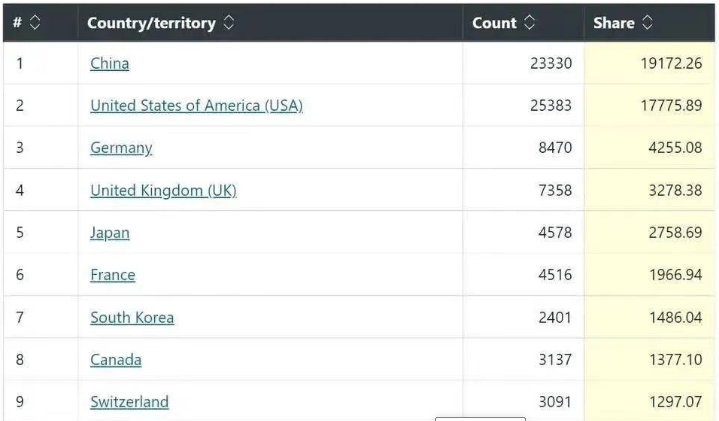Open United States of America (USA) link
The height and width of the screenshot is (421, 719).
click(x=196, y=105)
